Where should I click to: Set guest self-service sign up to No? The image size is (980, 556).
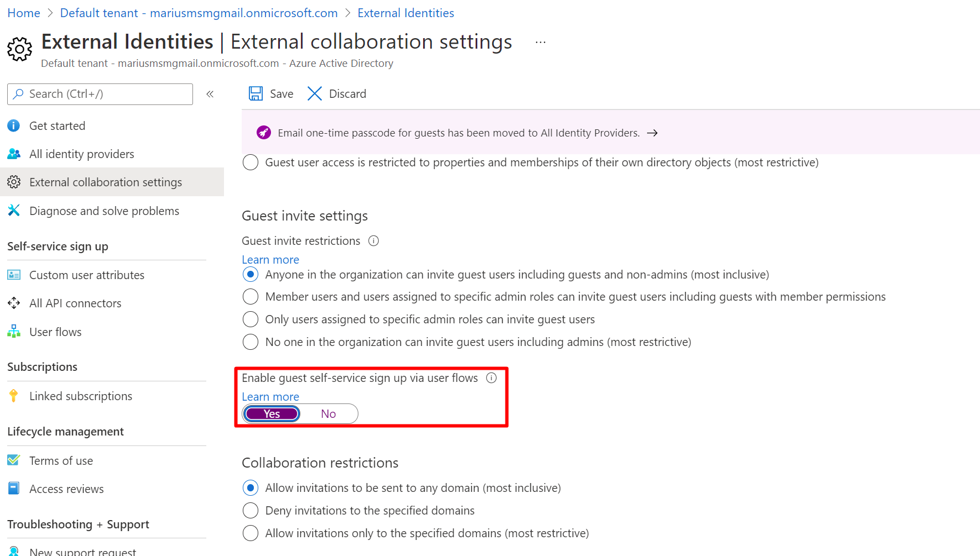pyautogui.click(x=329, y=414)
